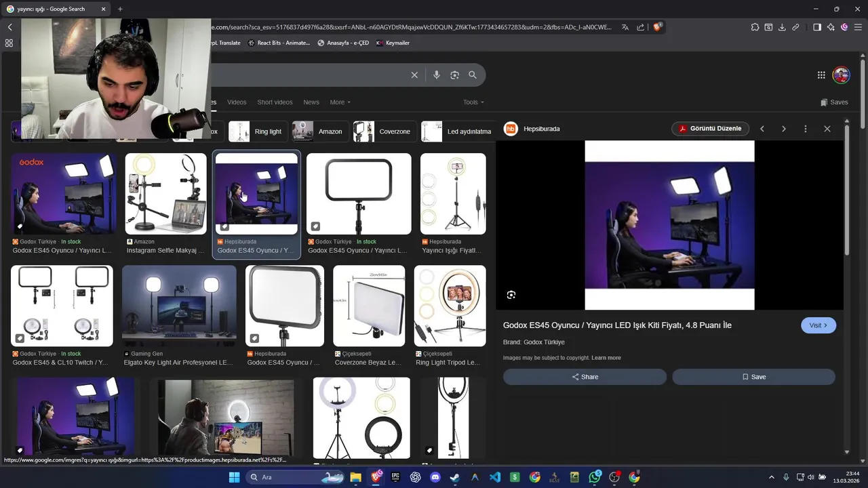Open the Godox logo setup thumbnail
868x488 pixels.
click(x=63, y=194)
